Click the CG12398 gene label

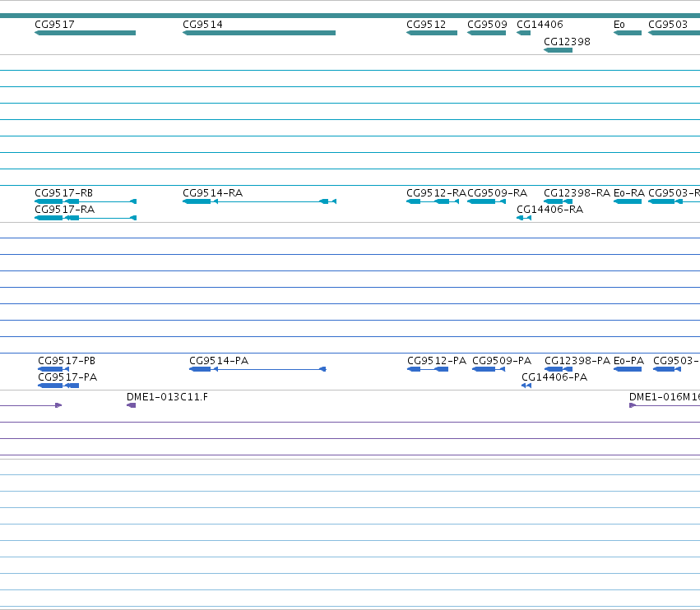(x=567, y=41)
